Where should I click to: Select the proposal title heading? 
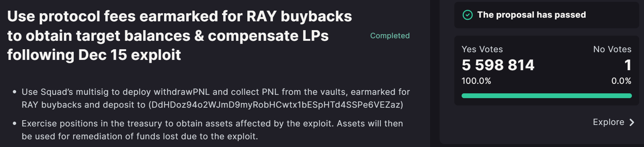[179, 36]
